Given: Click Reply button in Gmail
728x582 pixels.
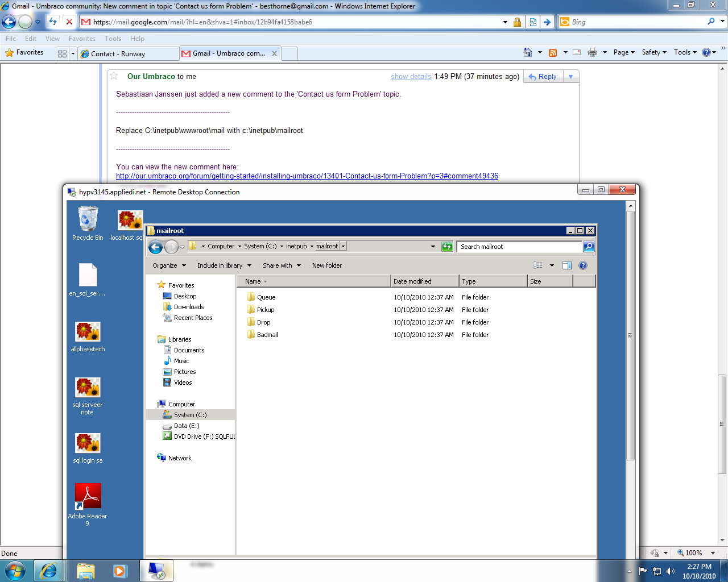Looking at the screenshot, I should pos(543,77).
